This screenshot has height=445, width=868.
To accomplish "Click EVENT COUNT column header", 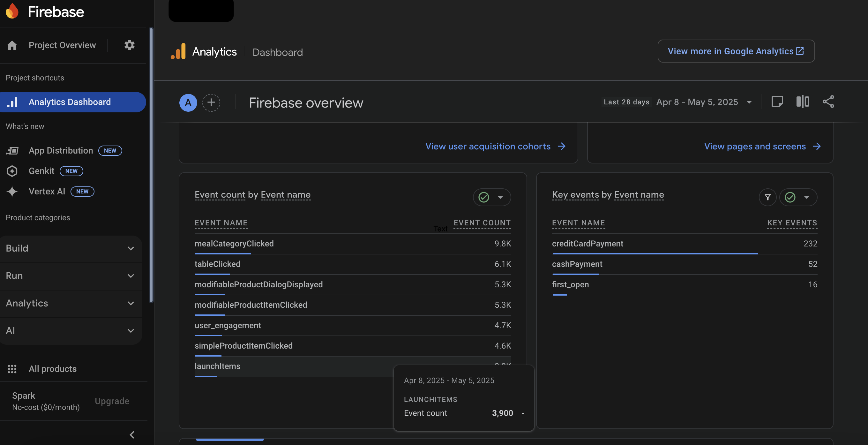I will tap(482, 223).
